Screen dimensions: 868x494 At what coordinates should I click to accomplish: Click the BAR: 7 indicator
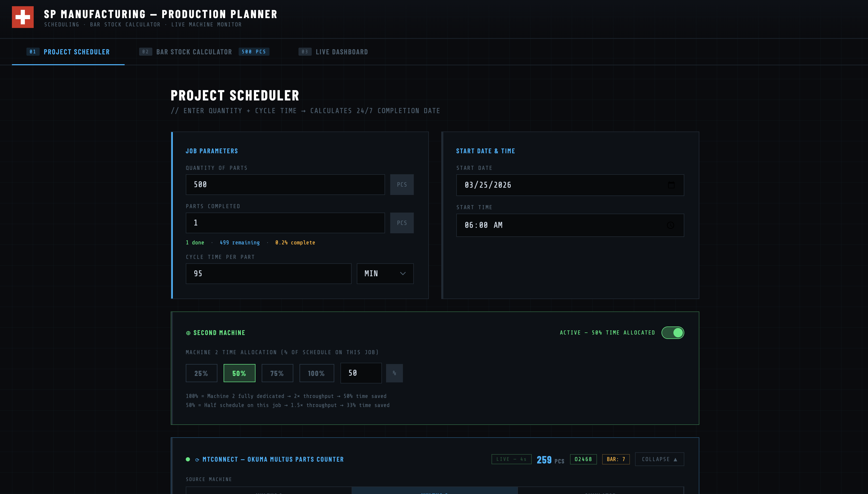click(x=615, y=459)
